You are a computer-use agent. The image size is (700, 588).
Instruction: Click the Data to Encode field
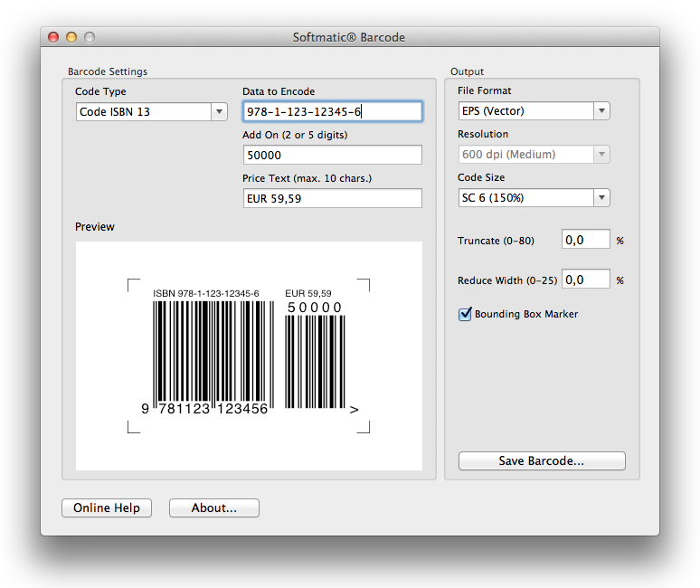(x=332, y=111)
